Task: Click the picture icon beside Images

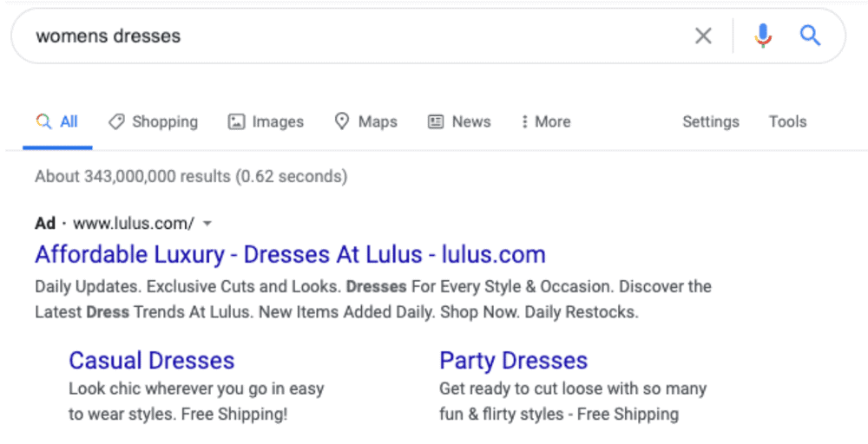Action: click(x=236, y=121)
